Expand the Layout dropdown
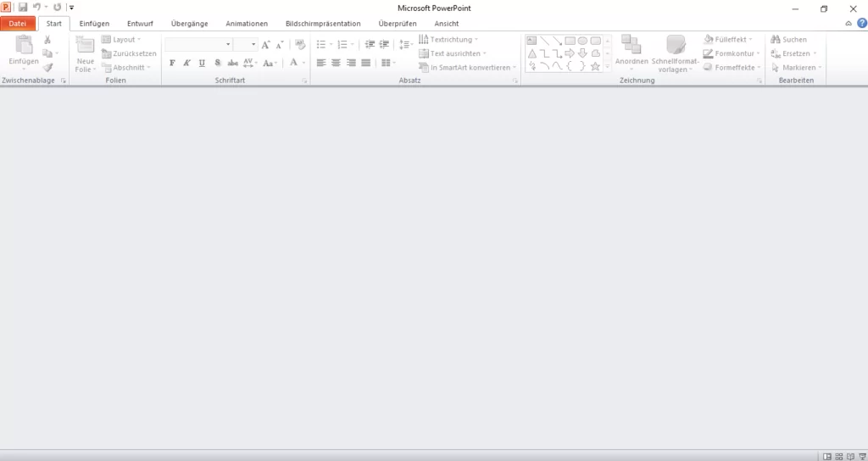This screenshot has height=461, width=868. [x=122, y=40]
